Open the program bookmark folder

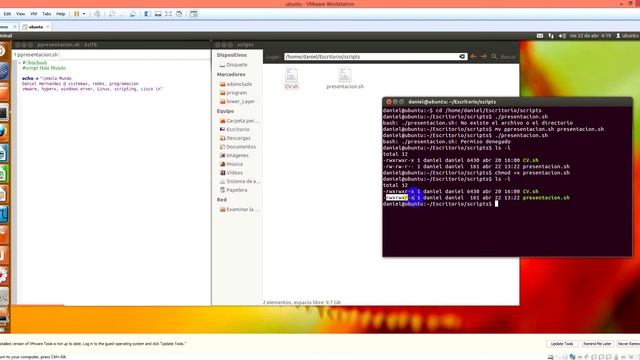[x=233, y=93]
